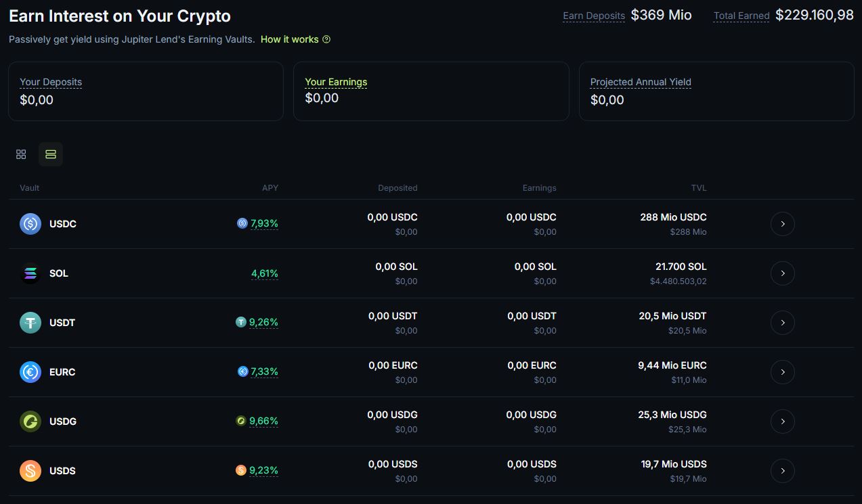The height and width of the screenshot is (504, 862).
Task: Click the 288 Mio USDC TVL value
Action: 673,217
